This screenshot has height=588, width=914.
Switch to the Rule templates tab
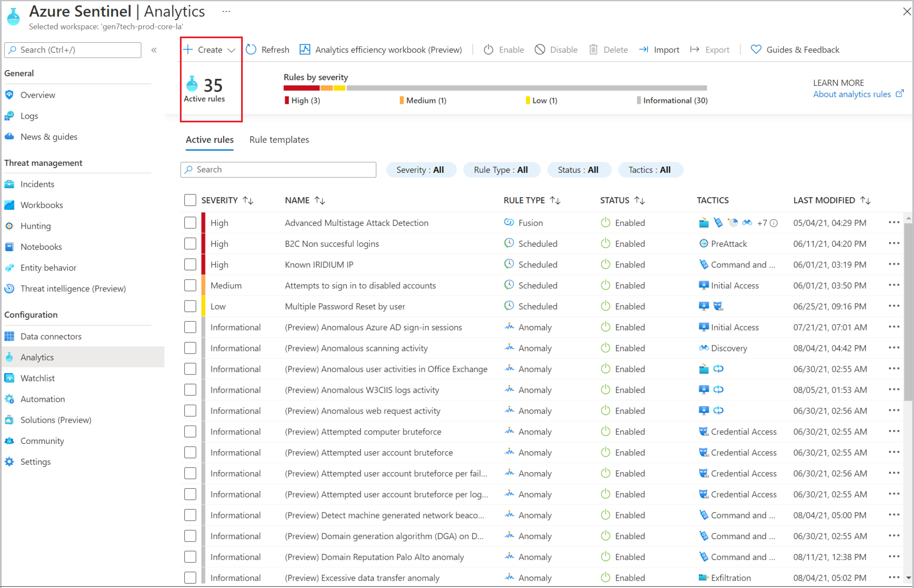280,139
